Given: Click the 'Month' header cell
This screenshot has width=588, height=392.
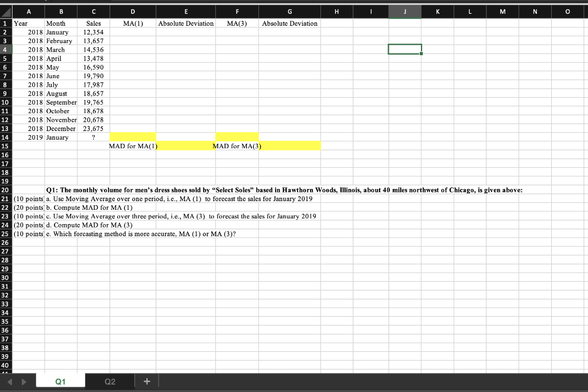Looking at the screenshot, I should click(61, 24).
